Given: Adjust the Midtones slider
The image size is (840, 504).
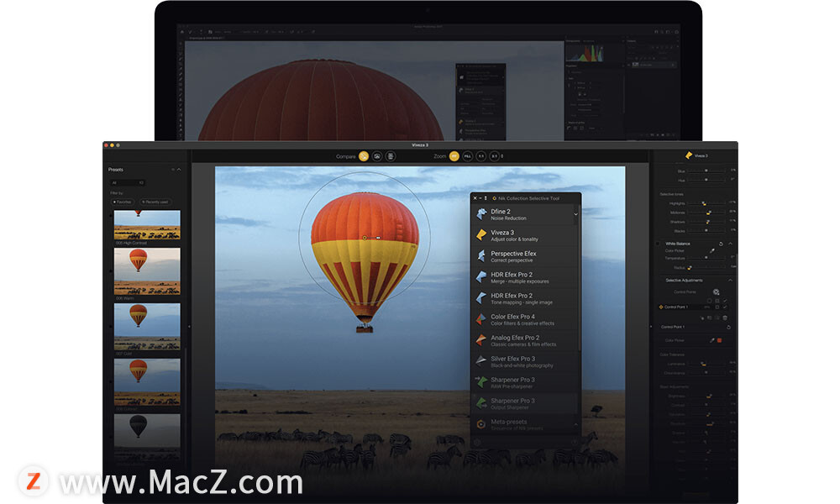Looking at the screenshot, I should (706, 213).
